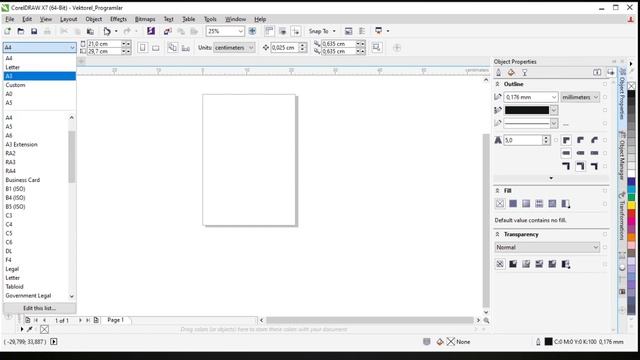Collapse the Outline section
This screenshot has height=360, width=640.
(497, 84)
